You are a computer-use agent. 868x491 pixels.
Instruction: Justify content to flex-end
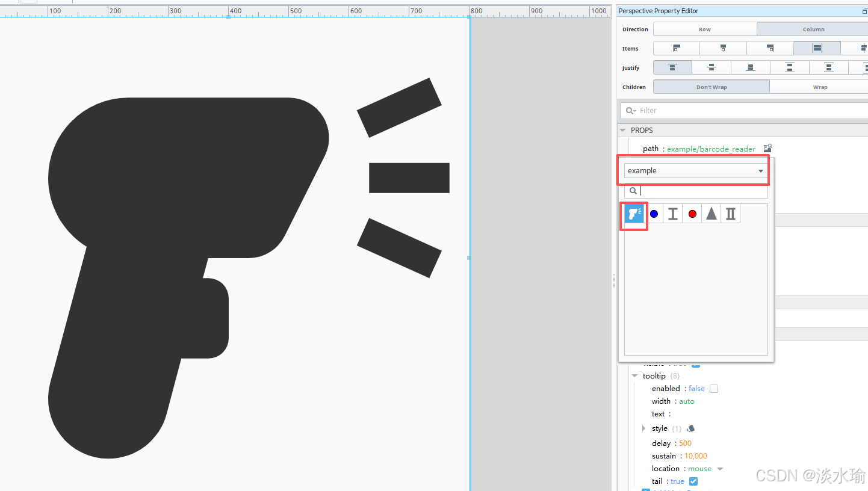[751, 67]
